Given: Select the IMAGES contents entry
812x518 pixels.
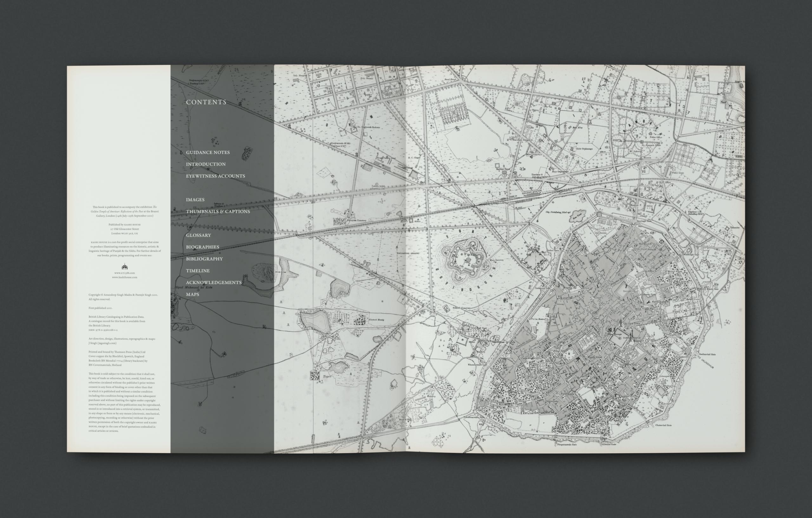Looking at the screenshot, I should 195,200.
